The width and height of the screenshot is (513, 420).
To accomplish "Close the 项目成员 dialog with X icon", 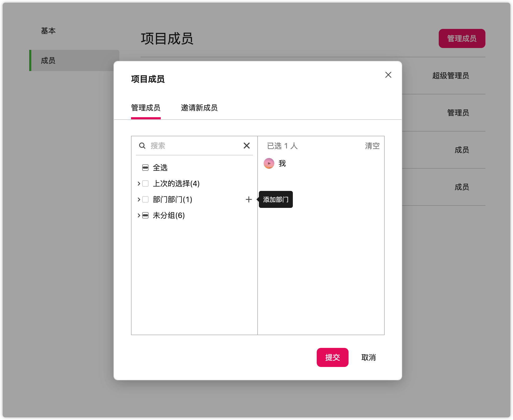I will click(388, 75).
